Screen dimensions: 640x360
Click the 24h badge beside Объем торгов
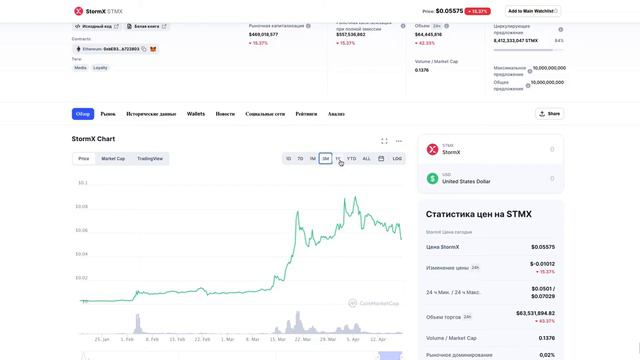click(x=467, y=317)
